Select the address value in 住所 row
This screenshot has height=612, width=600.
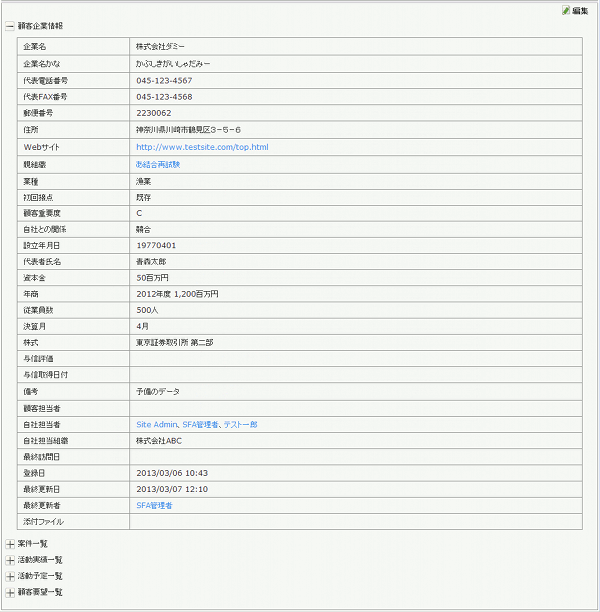[x=188, y=130]
